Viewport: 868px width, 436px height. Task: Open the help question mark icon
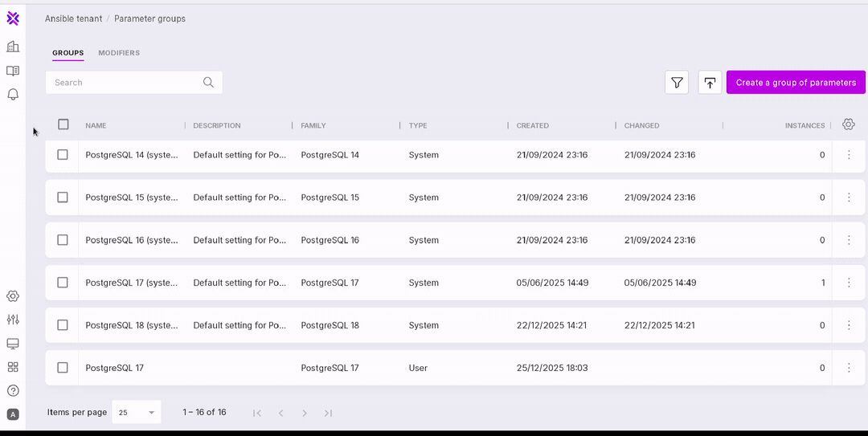[13, 391]
